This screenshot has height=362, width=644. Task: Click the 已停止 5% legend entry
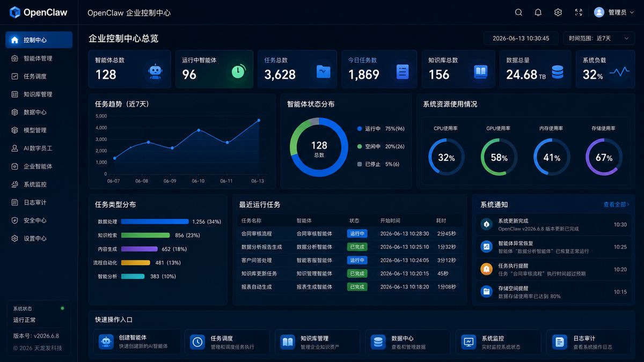[x=378, y=164]
